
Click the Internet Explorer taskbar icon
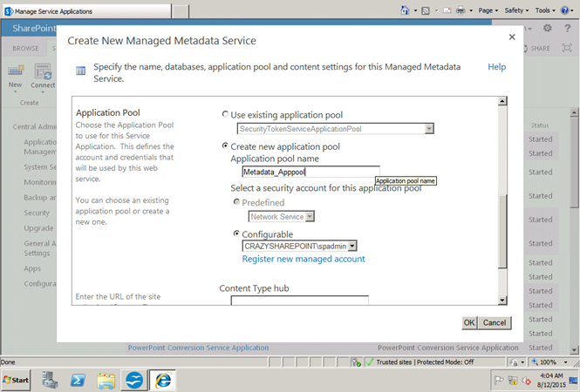pos(163,380)
